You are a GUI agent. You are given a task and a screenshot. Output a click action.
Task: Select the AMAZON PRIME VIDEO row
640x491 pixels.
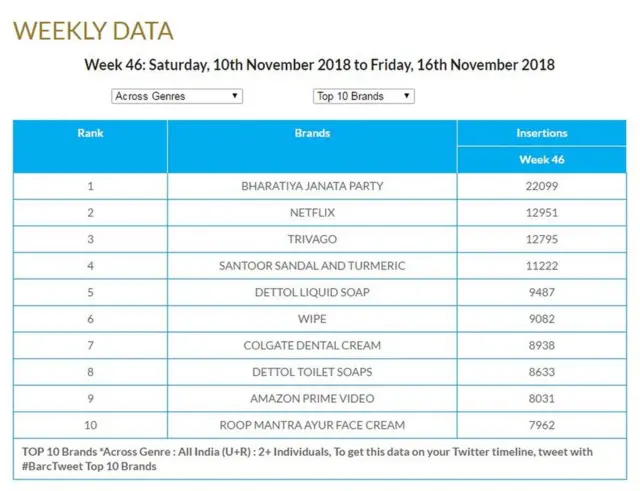click(x=312, y=398)
